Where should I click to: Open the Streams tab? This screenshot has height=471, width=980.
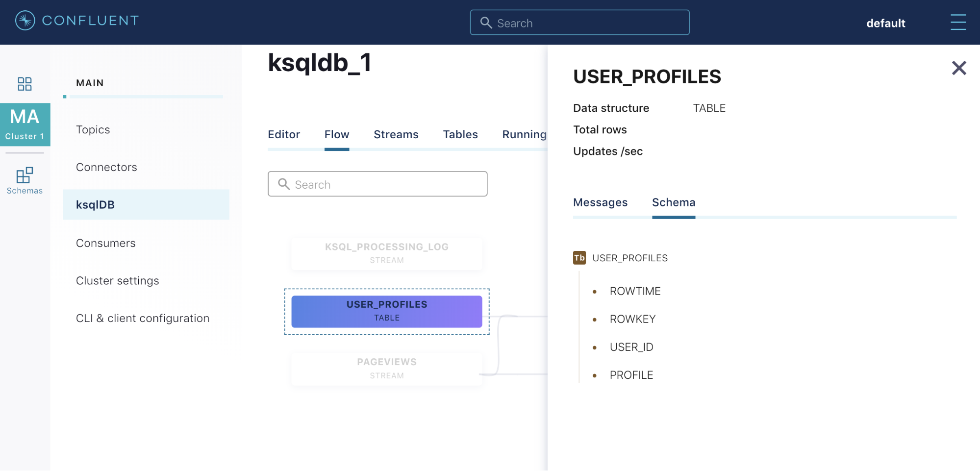[396, 134]
